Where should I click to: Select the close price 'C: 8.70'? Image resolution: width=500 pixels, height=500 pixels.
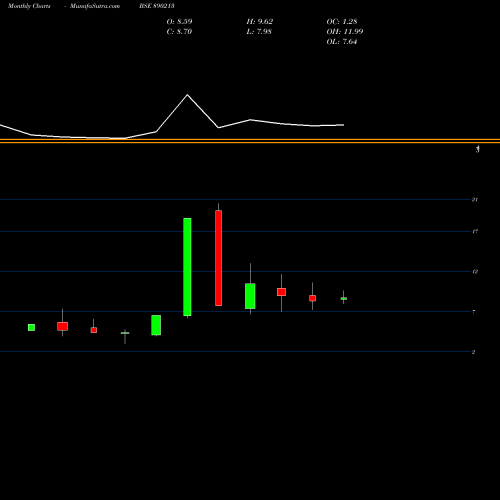179,31
